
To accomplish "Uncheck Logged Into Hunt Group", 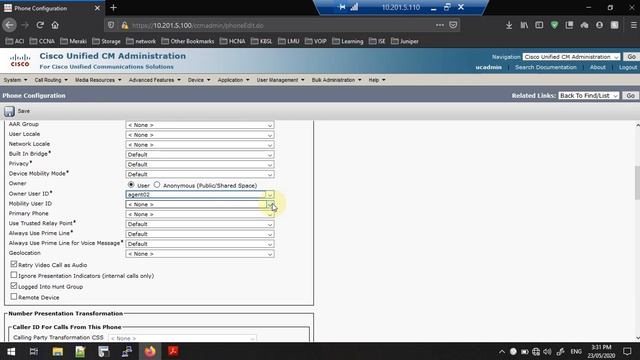I will tap(14, 286).
